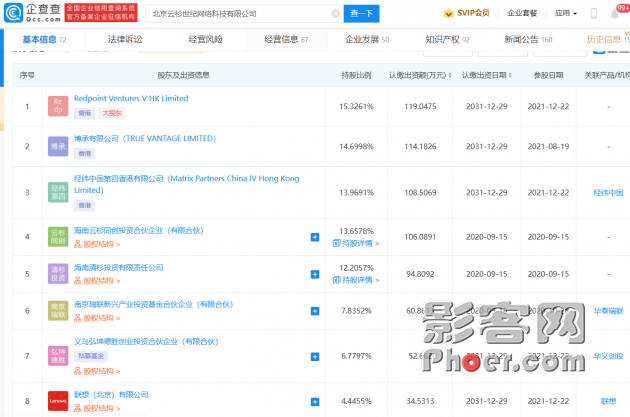Switch to the 经营风险 tab
Viewport: 630px width, 417px height.
[205, 39]
